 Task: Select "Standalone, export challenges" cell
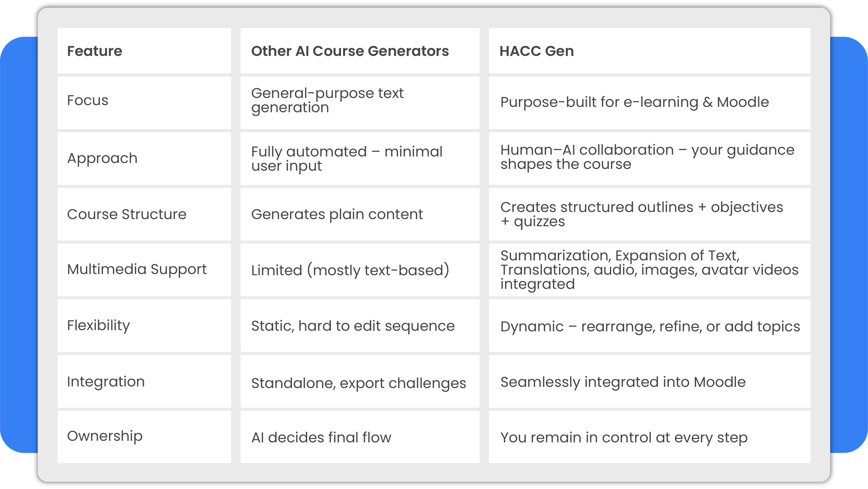pyautogui.click(x=359, y=383)
